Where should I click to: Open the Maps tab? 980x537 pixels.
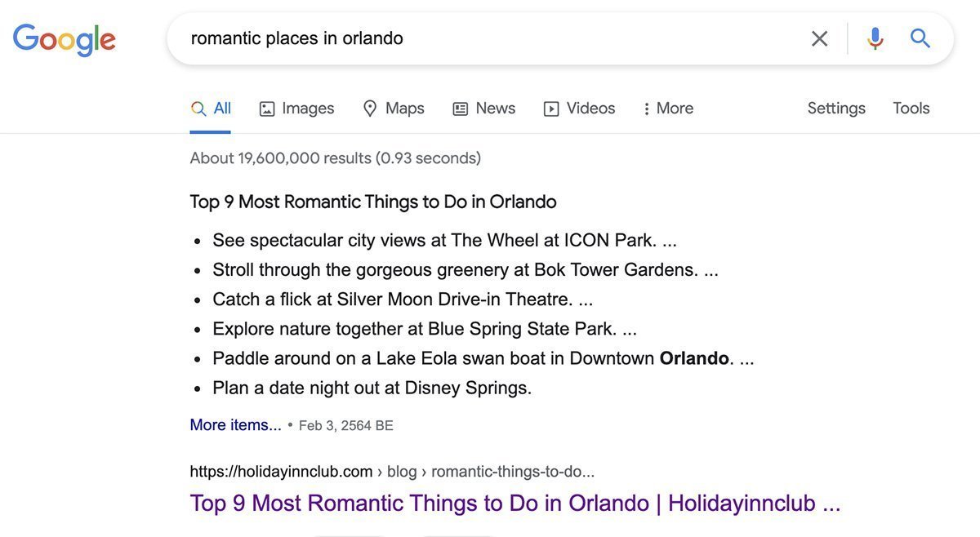point(394,109)
